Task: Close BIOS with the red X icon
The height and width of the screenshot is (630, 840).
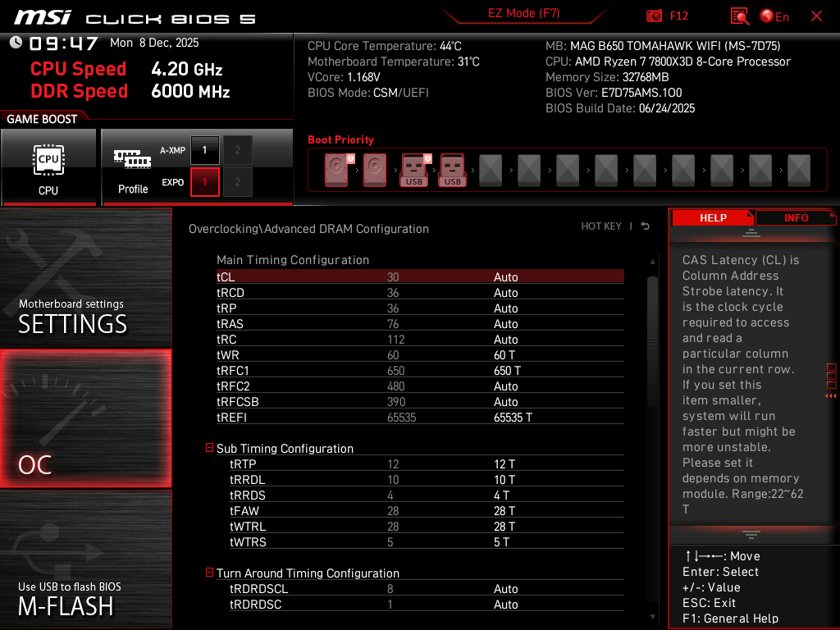Action: 816,16
